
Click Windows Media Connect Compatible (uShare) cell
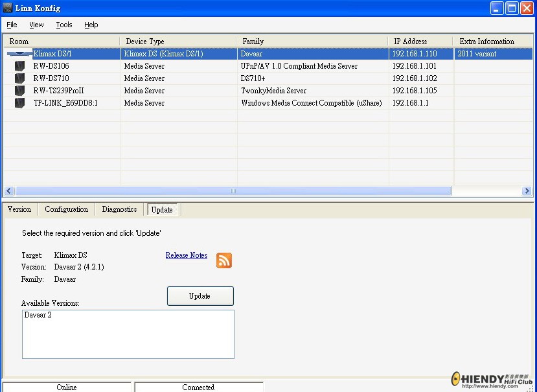pos(312,103)
